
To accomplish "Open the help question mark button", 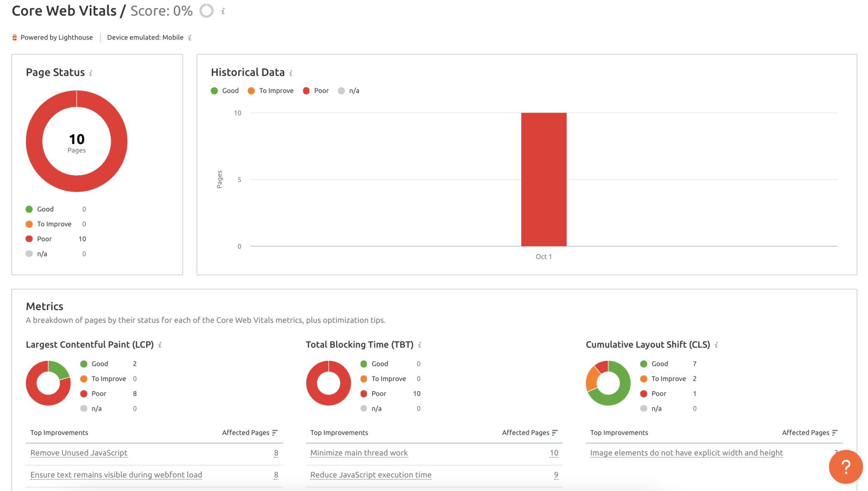I will [846, 467].
